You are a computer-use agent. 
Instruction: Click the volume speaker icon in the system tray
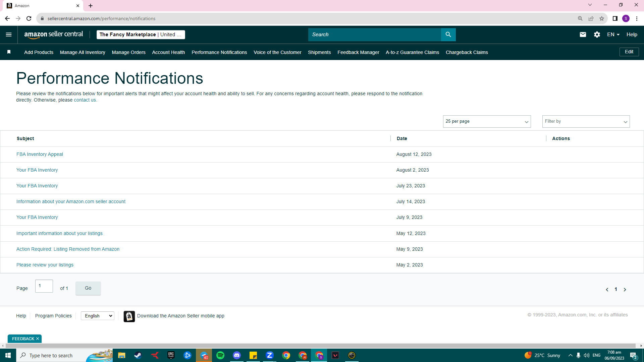587,355
